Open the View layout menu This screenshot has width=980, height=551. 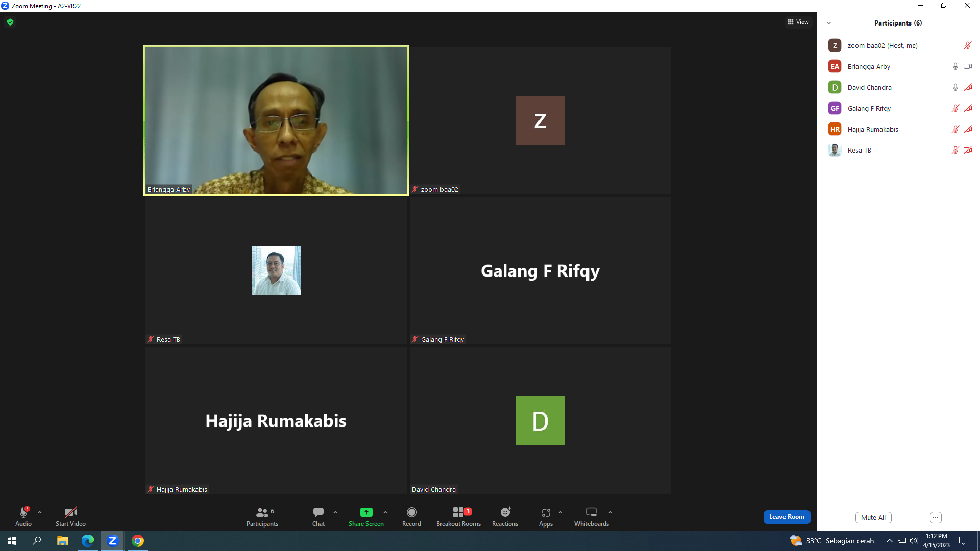[x=798, y=22]
